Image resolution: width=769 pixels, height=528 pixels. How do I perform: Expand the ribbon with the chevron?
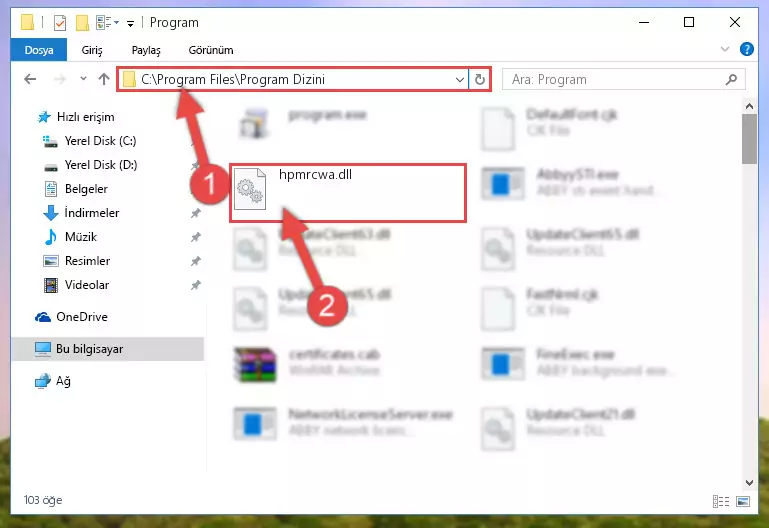point(724,49)
